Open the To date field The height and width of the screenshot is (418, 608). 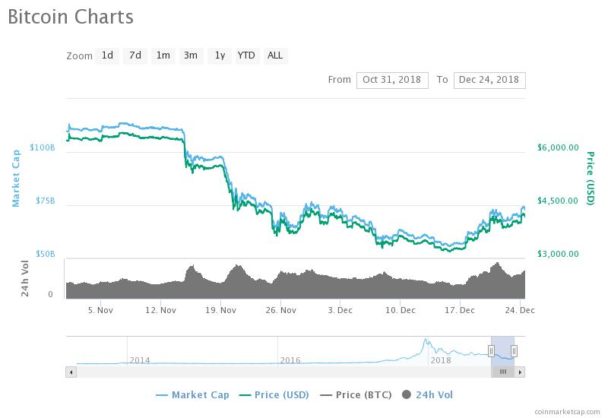tap(489, 80)
